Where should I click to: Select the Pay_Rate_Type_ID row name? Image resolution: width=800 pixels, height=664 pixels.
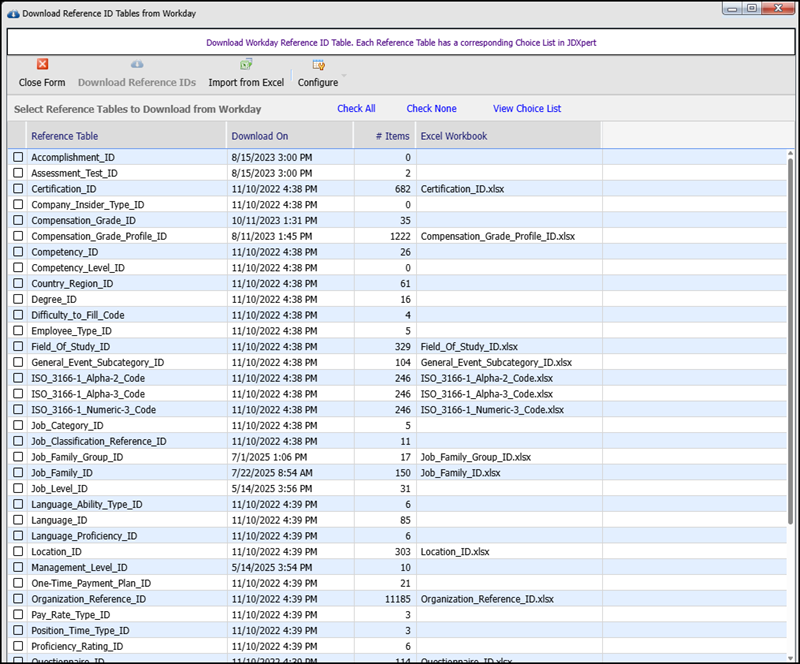coord(70,615)
